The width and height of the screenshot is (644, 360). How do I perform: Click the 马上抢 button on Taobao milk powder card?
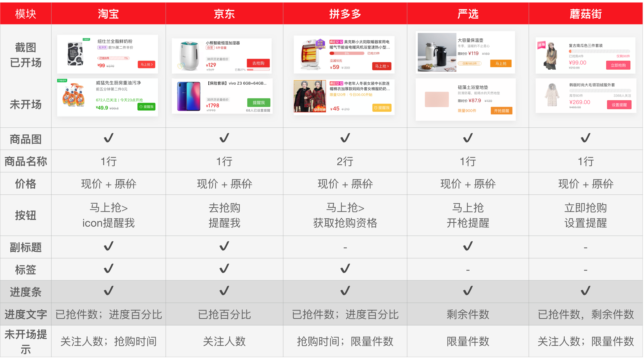click(x=146, y=65)
